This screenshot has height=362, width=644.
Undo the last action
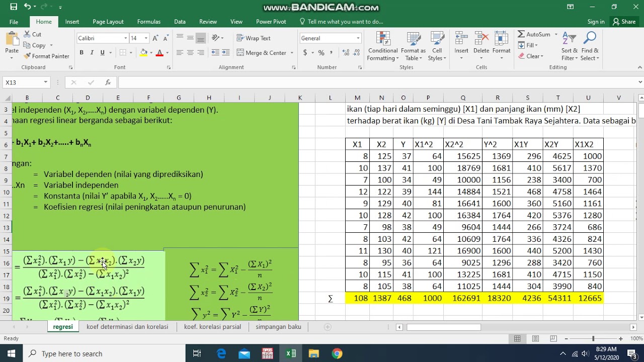coord(27,7)
